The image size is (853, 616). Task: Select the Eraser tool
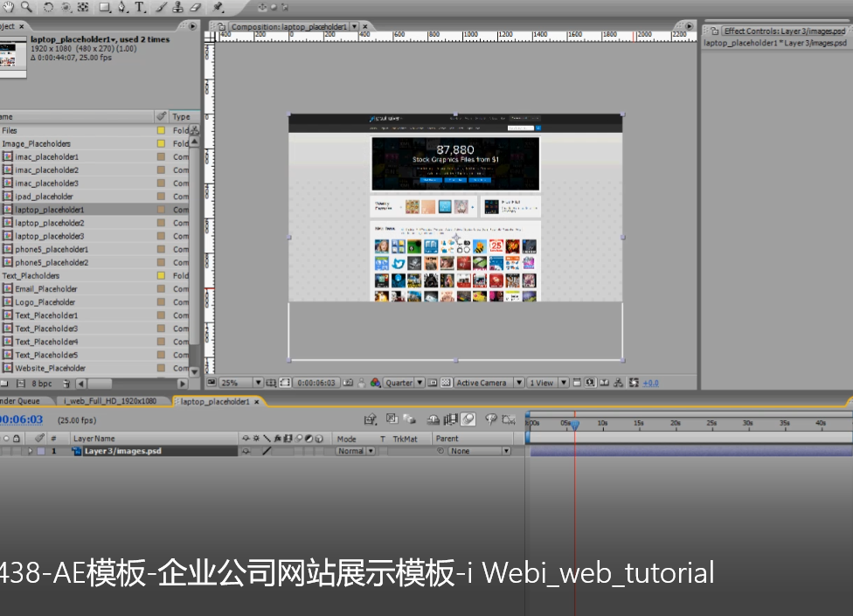(x=195, y=7)
